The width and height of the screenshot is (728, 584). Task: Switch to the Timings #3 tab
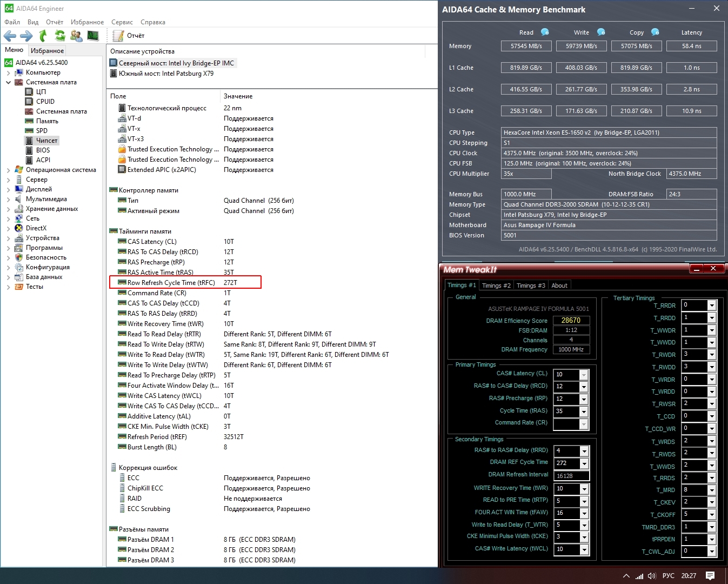pyautogui.click(x=531, y=286)
